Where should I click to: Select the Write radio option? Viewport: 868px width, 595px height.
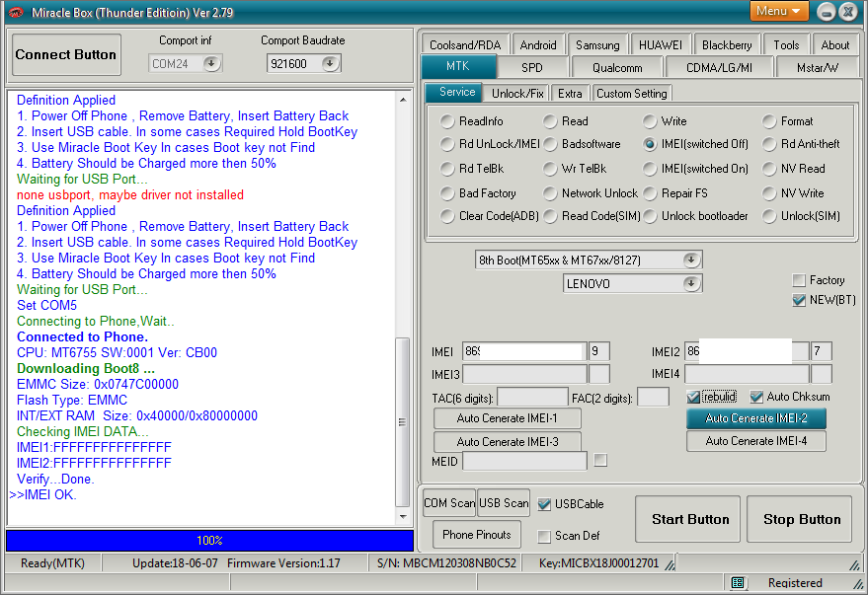pyautogui.click(x=650, y=121)
